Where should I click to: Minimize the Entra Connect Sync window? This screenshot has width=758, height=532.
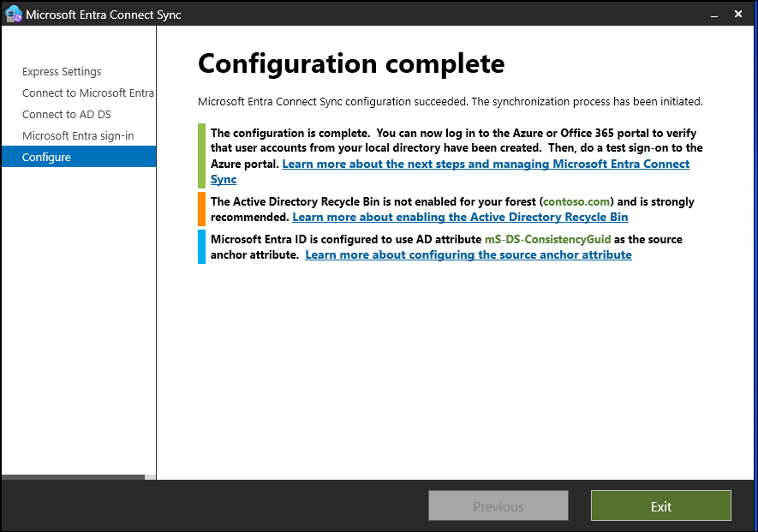714,15
